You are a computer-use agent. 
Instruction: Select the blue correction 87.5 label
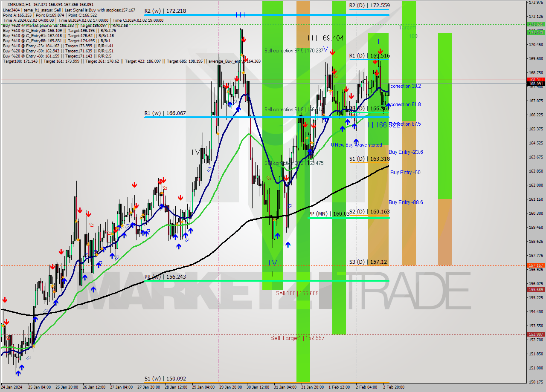tap(406, 124)
